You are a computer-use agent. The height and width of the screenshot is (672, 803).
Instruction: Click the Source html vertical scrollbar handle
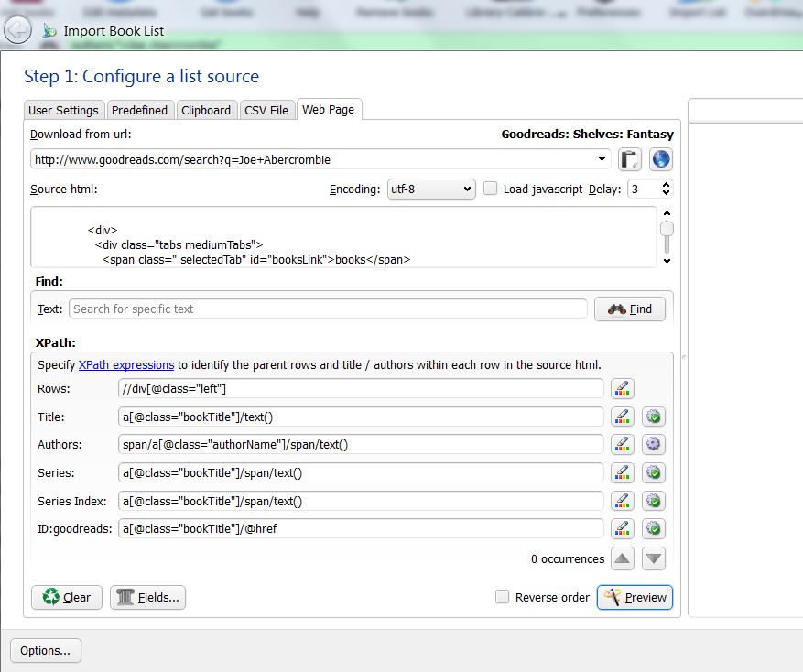pyautogui.click(x=667, y=230)
